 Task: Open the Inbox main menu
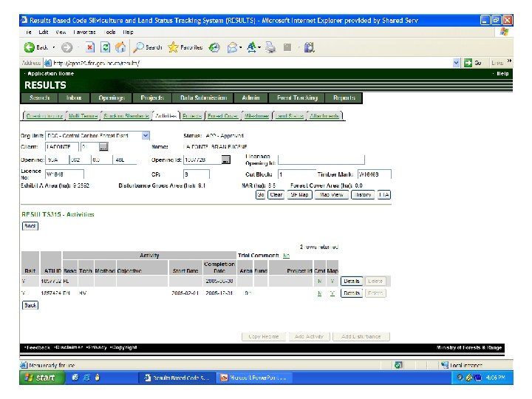click(74, 98)
